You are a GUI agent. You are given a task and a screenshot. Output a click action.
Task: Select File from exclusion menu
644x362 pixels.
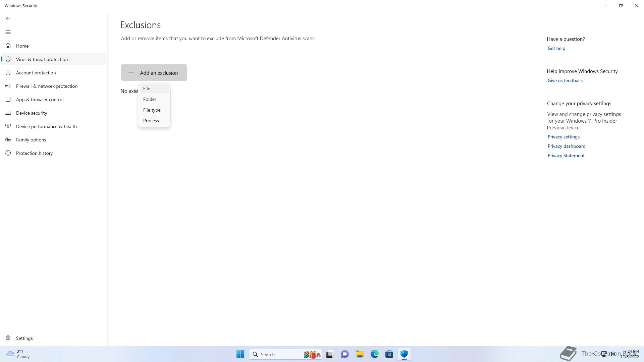(154, 88)
